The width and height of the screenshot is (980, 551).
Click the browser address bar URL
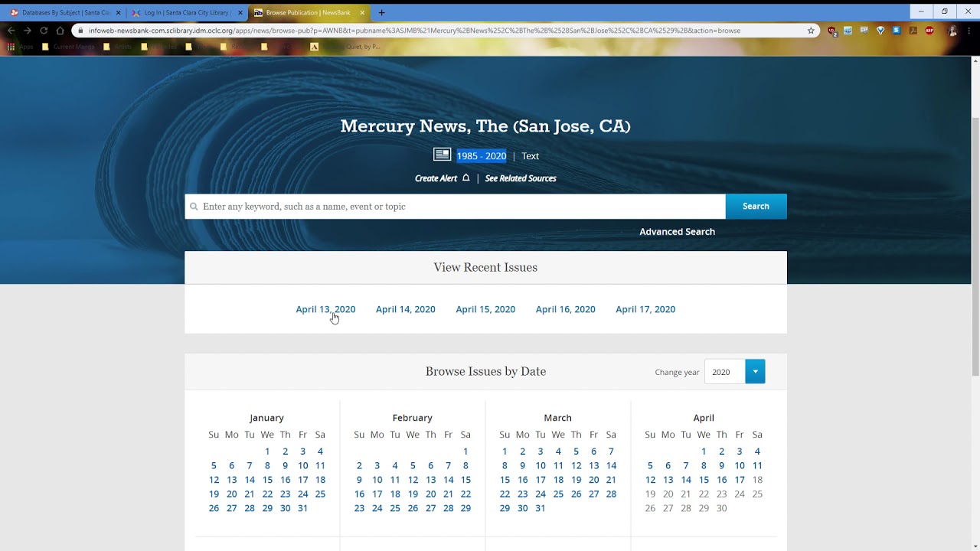414,31
